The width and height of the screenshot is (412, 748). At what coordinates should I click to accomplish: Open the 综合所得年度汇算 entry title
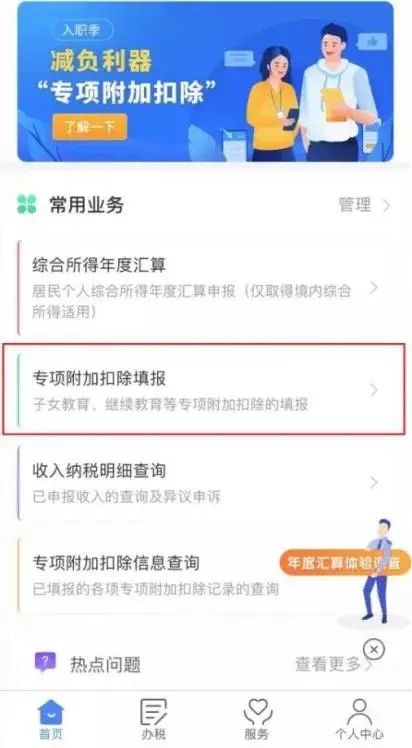99,265
